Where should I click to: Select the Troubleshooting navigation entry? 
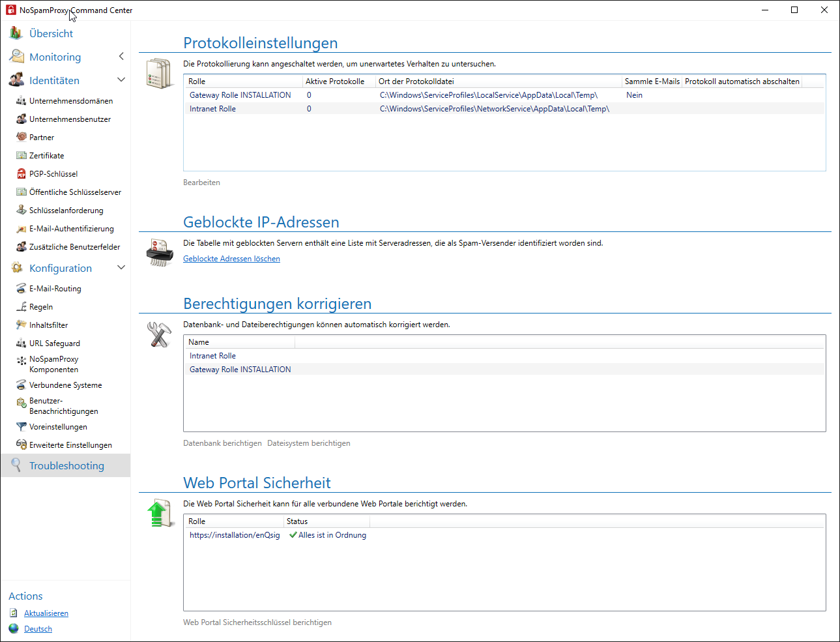point(66,465)
